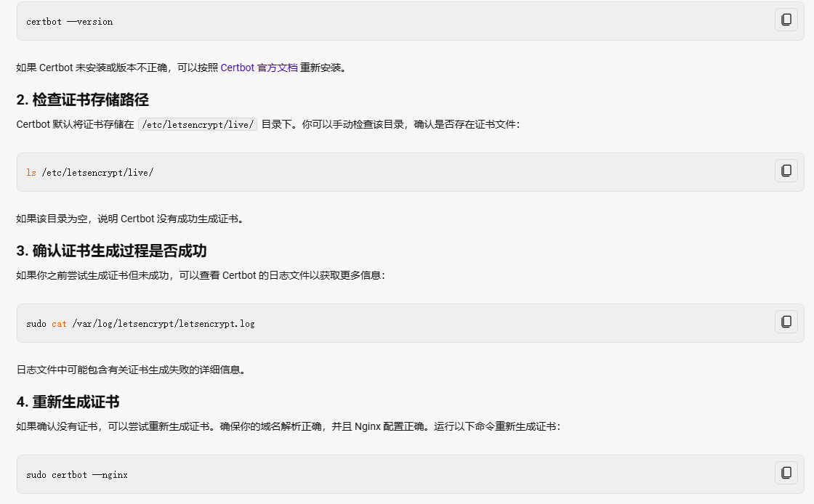The image size is (814, 504).
Task: Click the inline /etc/letsencrypt/live/ path code
Action: click(198, 124)
